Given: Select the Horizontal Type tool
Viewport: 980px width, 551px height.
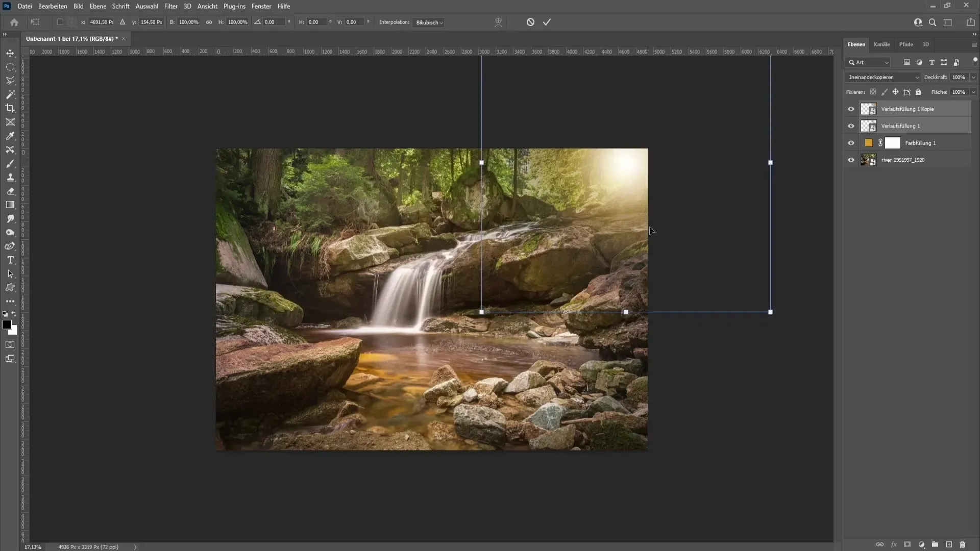Looking at the screenshot, I should tap(10, 260).
